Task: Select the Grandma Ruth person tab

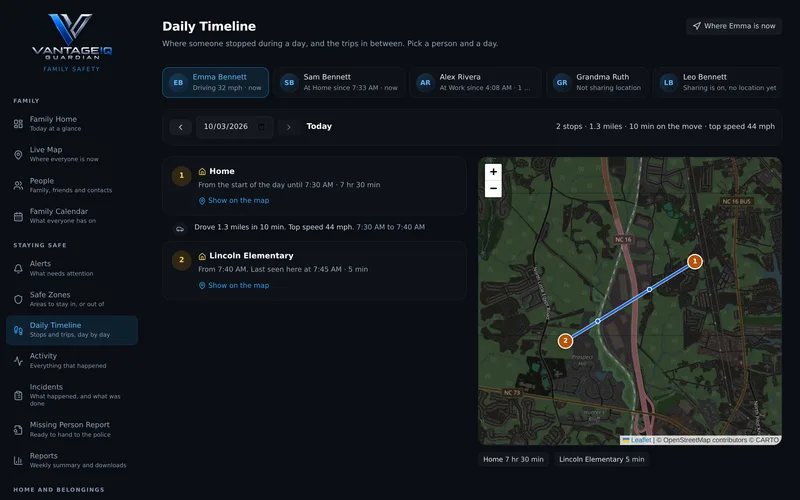Action: click(597, 82)
